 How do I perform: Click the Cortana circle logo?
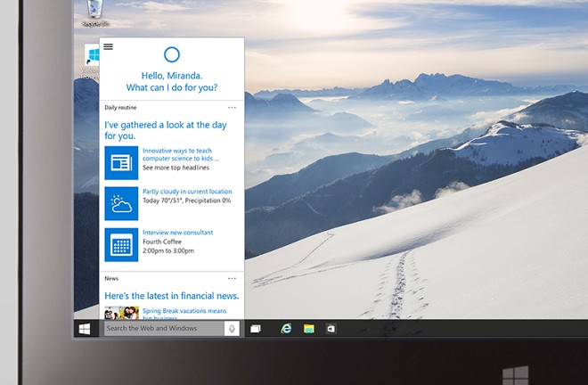172,55
